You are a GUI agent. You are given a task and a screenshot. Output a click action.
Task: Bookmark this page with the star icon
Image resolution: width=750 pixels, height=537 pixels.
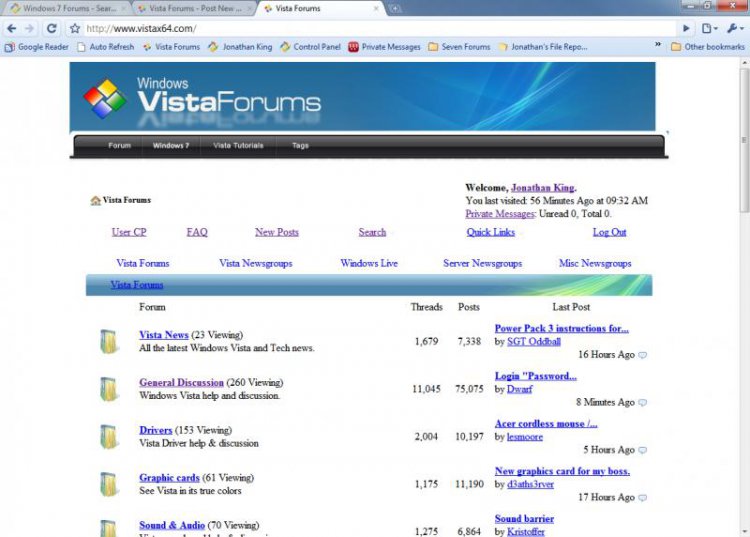[75, 29]
